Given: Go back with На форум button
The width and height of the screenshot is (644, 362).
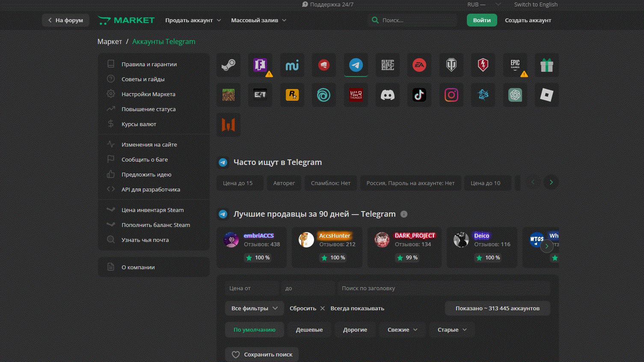Looking at the screenshot, I should [65, 20].
